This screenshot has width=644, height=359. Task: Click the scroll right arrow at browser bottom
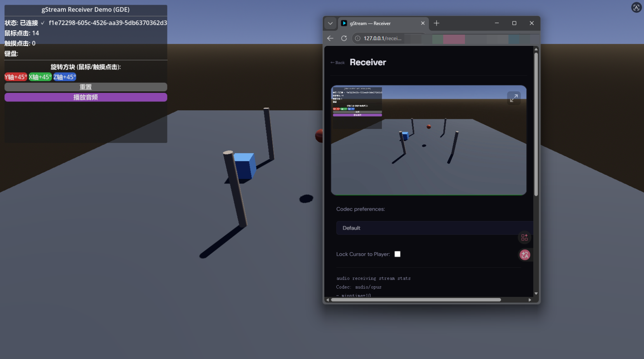(x=530, y=300)
